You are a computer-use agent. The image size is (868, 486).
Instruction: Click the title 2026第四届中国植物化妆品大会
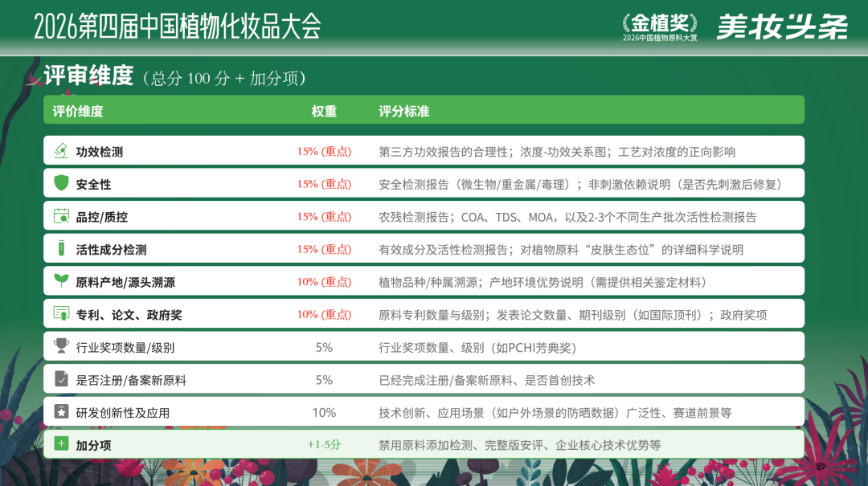(x=177, y=27)
